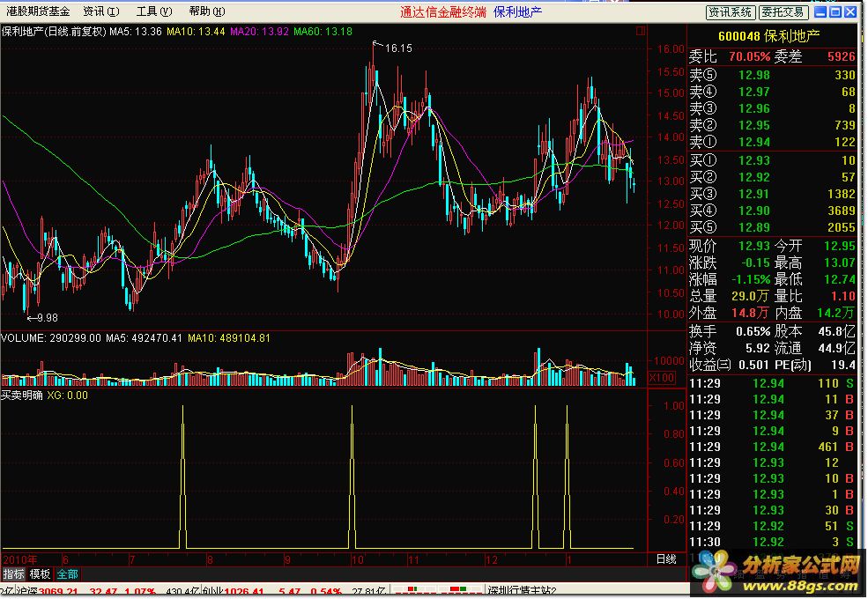Viewport: 868px width, 599px height.
Task: Click the MA20: 13.92 indicator value
Action: pyautogui.click(x=260, y=32)
